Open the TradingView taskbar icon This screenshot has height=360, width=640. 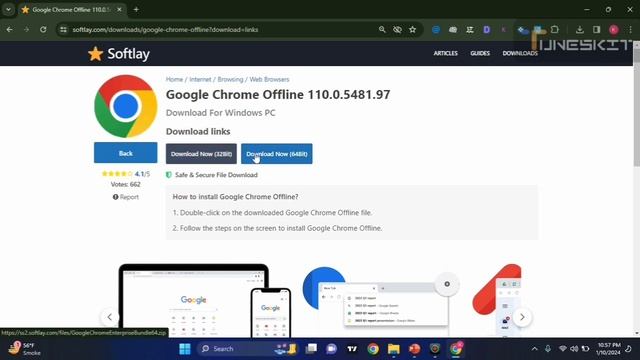click(x=352, y=349)
